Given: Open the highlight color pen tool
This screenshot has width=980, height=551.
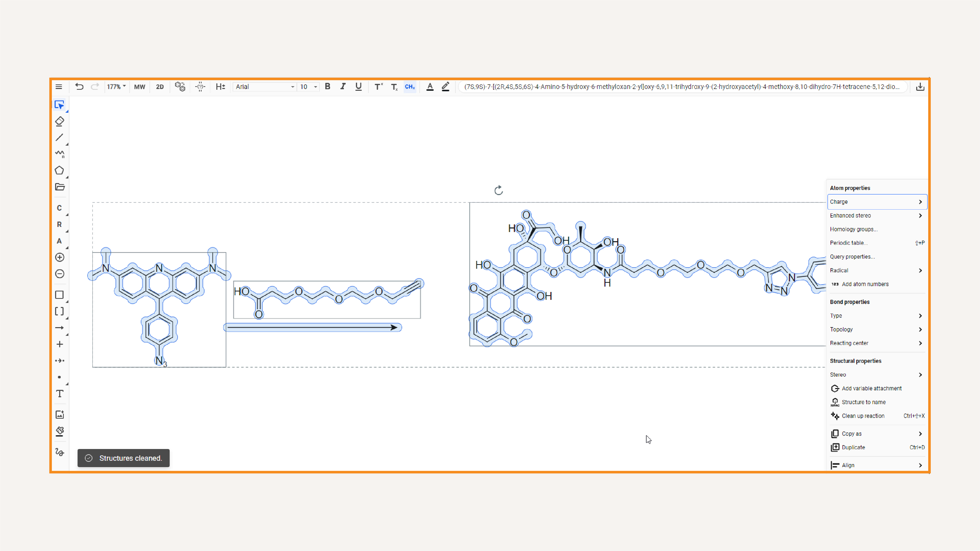Looking at the screenshot, I should click(445, 87).
